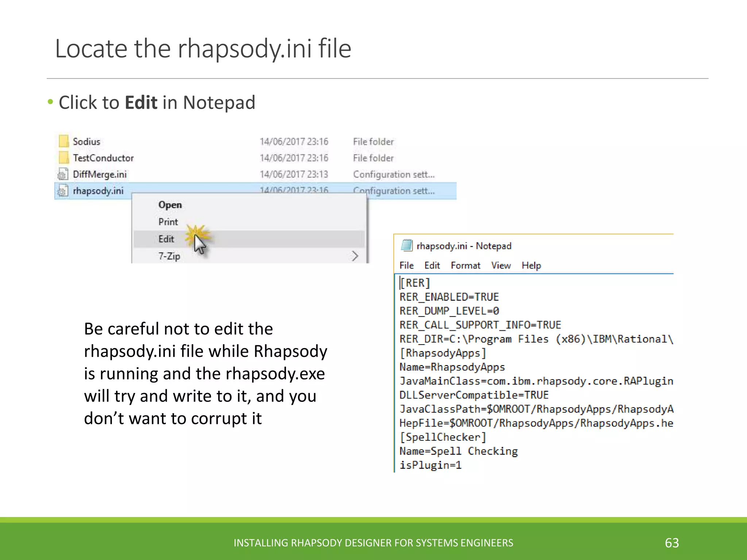
Task: Open the Notepad Format menu
Action: click(465, 265)
